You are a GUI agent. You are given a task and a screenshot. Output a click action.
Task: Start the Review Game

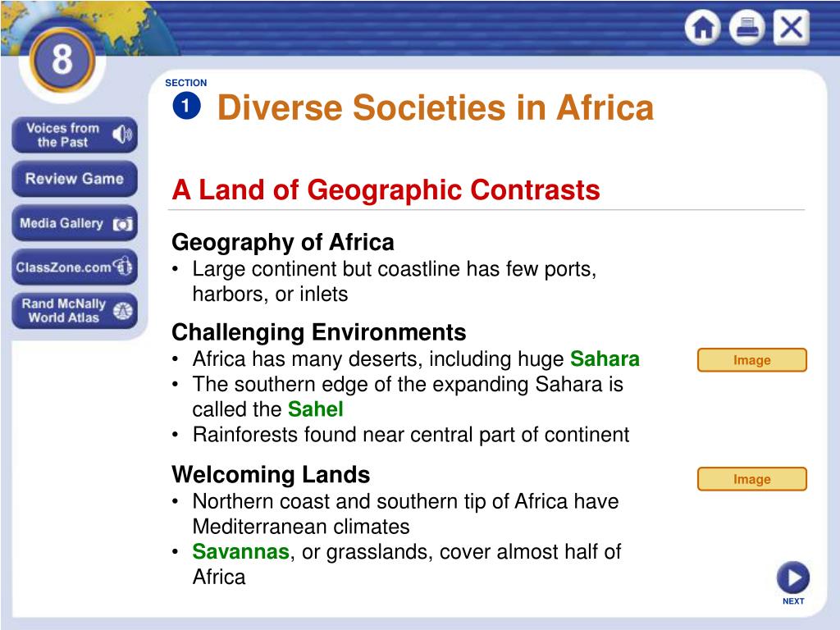75,179
